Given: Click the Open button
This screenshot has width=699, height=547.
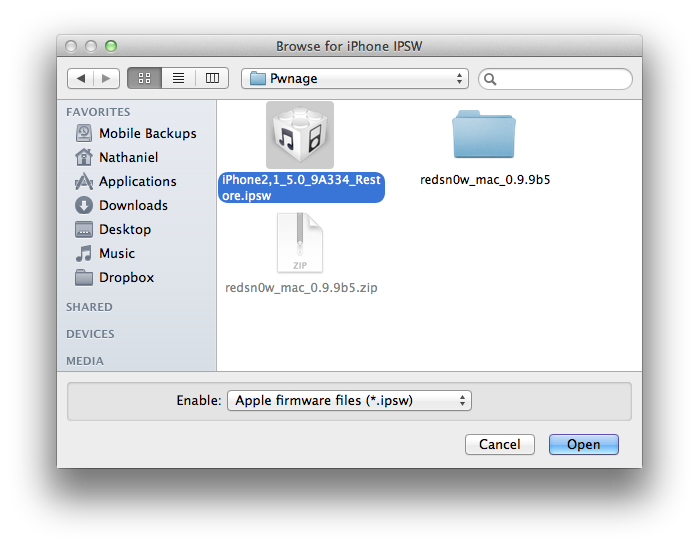Looking at the screenshot, I should pos(584,444).
